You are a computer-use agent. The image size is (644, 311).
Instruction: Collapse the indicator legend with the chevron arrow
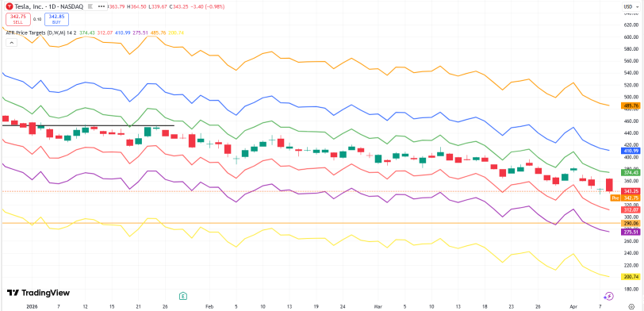pyautogui.click(x=11, y=42)
